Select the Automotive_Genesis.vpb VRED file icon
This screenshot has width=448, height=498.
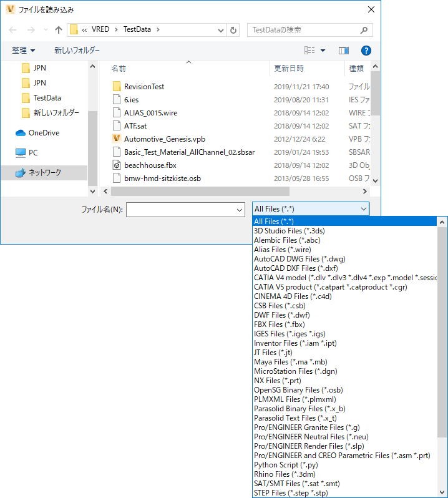[x=117, y=139]
